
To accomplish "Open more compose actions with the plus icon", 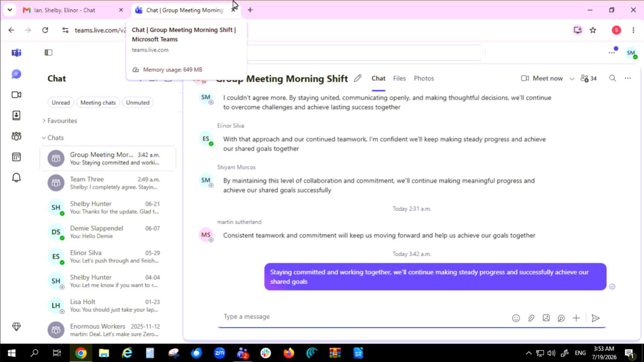I will (576, 318).
